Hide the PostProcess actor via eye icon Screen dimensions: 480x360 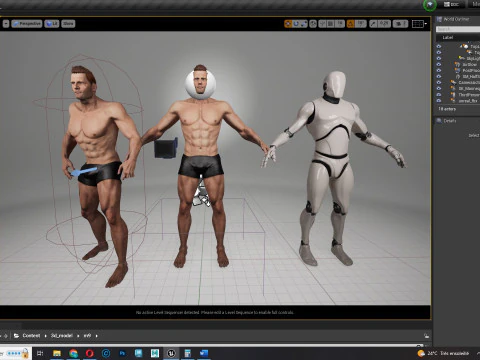(439, 70)
